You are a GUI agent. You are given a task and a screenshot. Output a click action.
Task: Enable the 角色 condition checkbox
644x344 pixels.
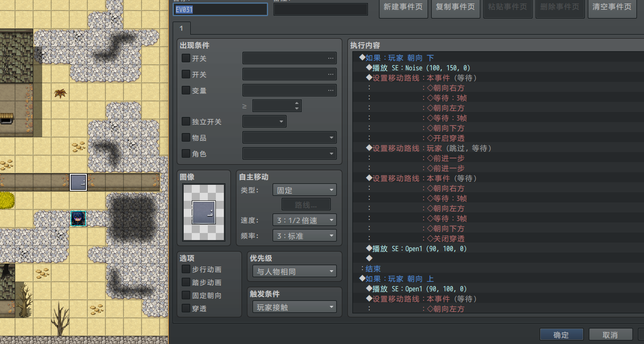click(x=186, y=154)
